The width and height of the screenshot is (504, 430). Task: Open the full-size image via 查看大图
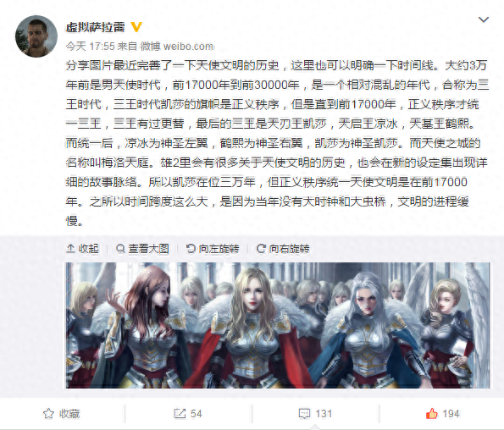tap(142, 249)
